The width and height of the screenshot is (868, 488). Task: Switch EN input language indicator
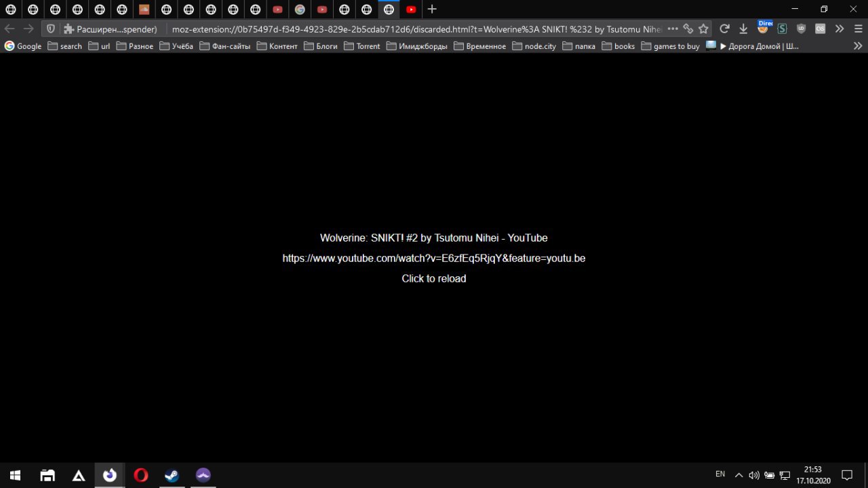click(x=720, y=474)
